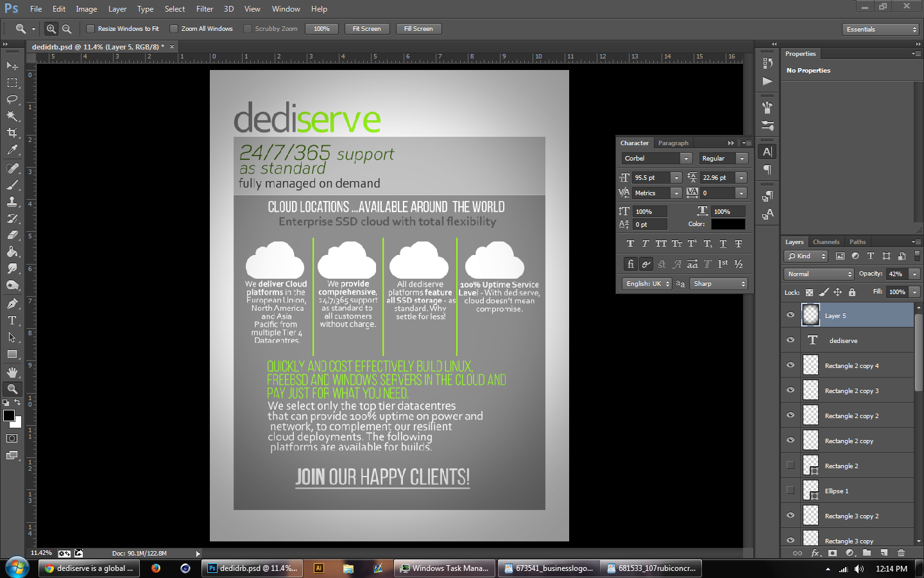This screenshot has width=924, height=578.
Task: Open the Window menu
Action: (286, 9)
